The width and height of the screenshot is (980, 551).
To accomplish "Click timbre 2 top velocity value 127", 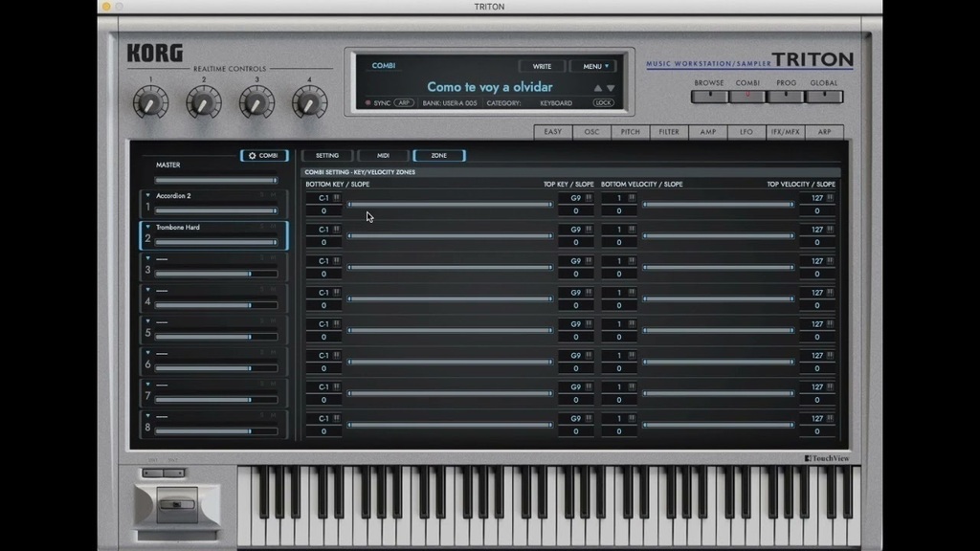I will click(817, 230).
